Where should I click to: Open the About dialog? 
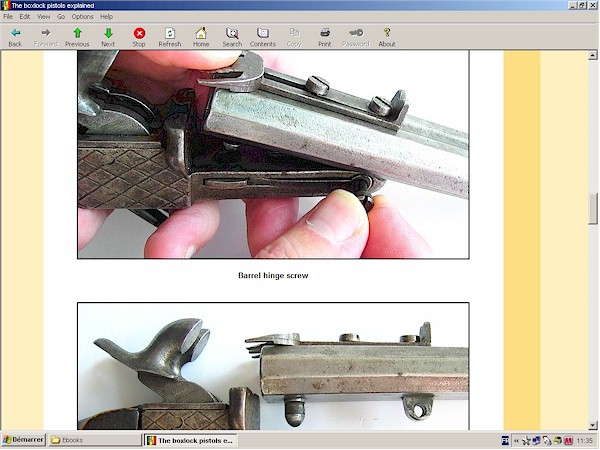click(x=387, y=37)
